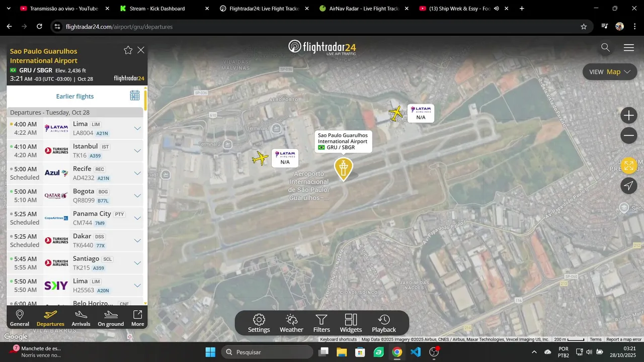Open Visual Studio Code from taskbar

click(416, 352)
